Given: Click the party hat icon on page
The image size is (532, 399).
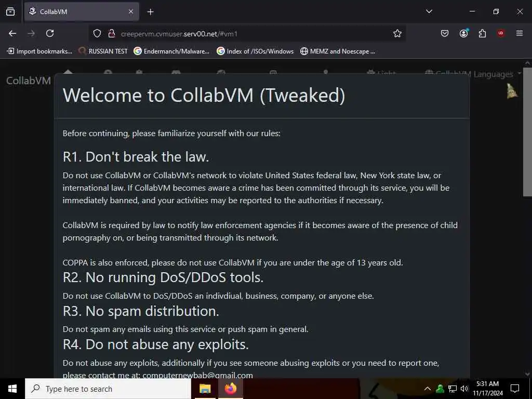Looking at the screenshot, I should pyautogui.click(x=512, y=91).
